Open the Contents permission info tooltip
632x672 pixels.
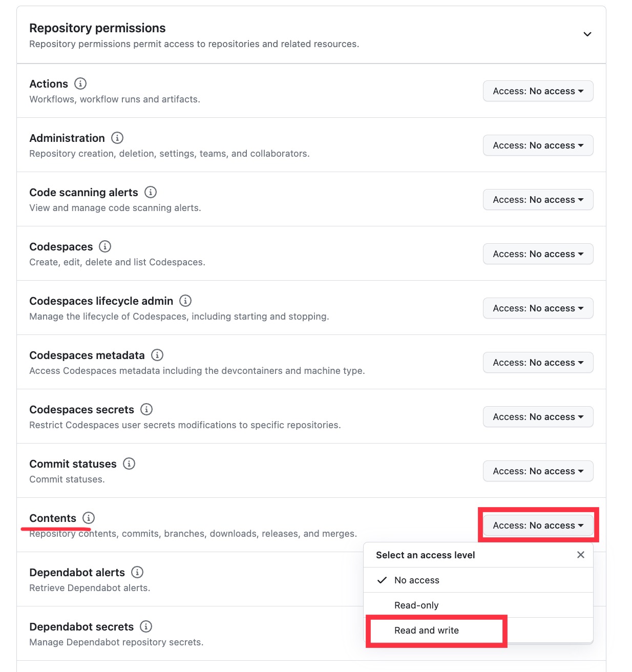point(88,518)
